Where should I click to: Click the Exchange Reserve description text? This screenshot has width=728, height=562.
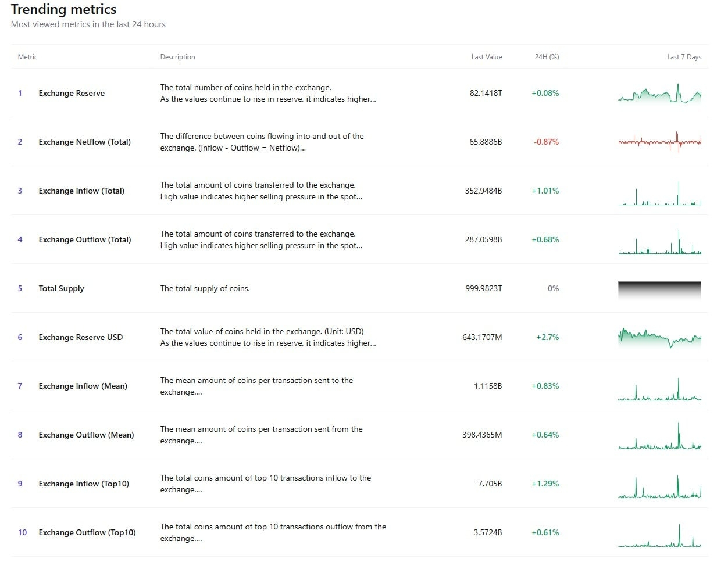point(267,93)
